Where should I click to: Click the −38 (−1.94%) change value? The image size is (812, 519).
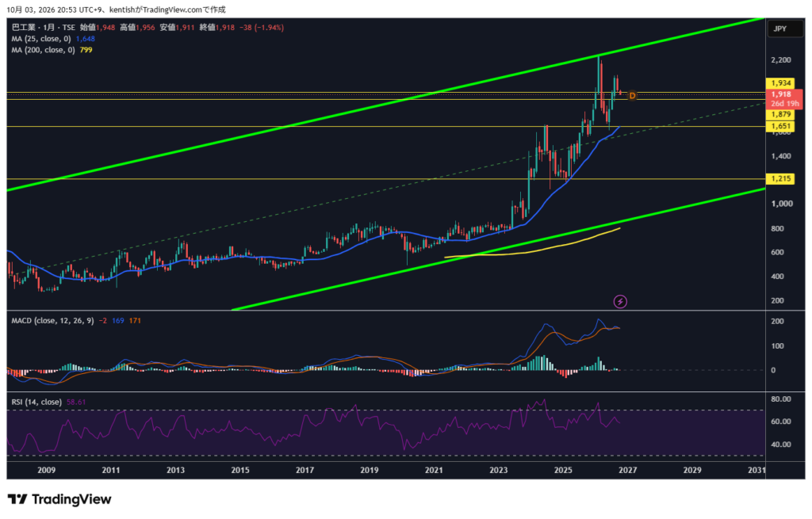[262, 28]
